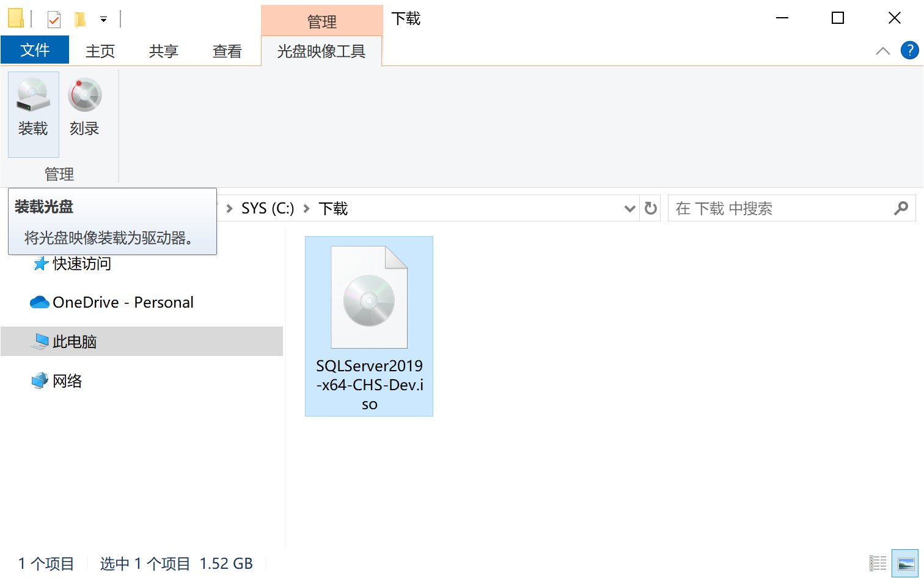
Task: Click the magnifier search icon
Action: click(901, 209)
